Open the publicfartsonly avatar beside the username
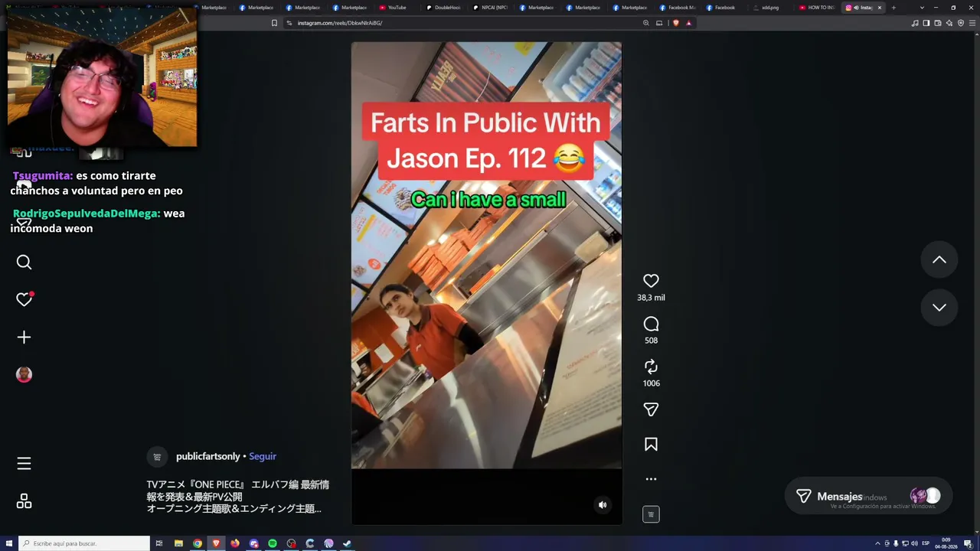Image resolution: width=980 pixels, height=551 pixels. pyautogui.click(x=157, y=457)
